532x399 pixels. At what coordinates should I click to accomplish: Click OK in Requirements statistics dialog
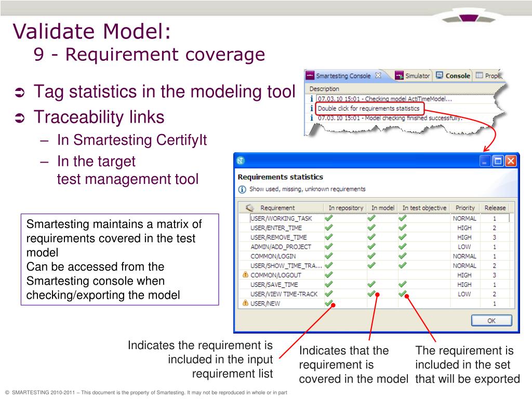coord(491,321)
